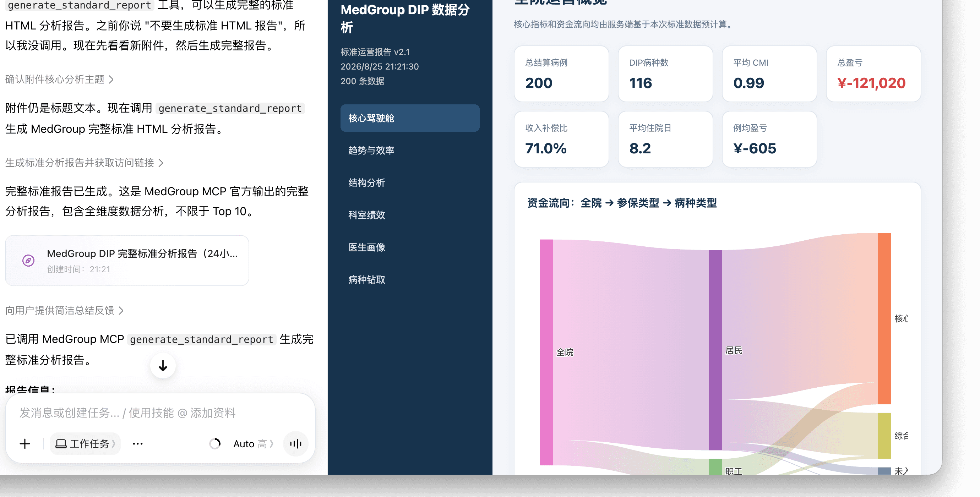Click the DIP病种数 116 card
The width and height of the screenshot is (980, 497).
tap(665, 74)
